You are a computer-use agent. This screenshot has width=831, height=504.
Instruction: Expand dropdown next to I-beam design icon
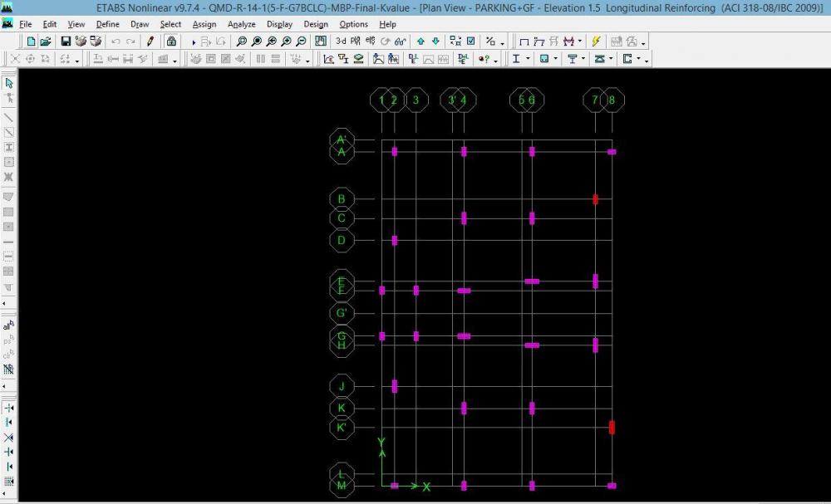[x=528, y=59]
